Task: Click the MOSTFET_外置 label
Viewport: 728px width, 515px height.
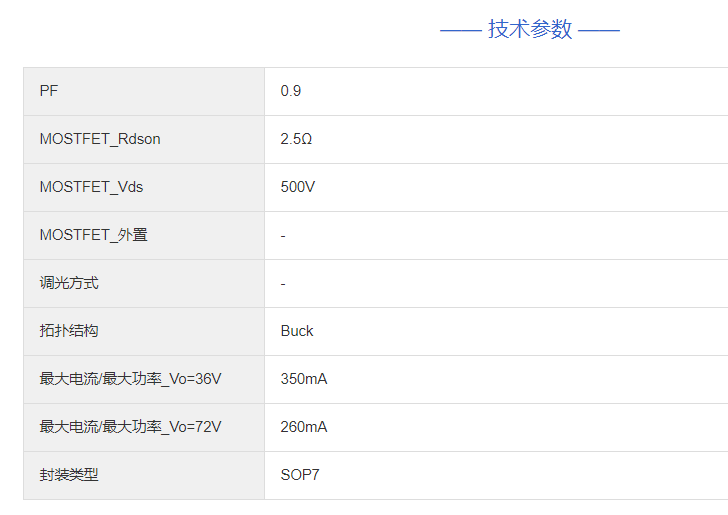Action: point(94,235)
